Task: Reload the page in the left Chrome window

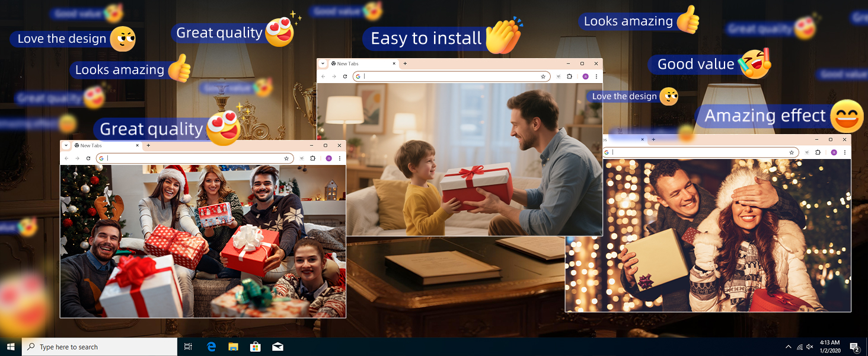Action: (88, 158)
